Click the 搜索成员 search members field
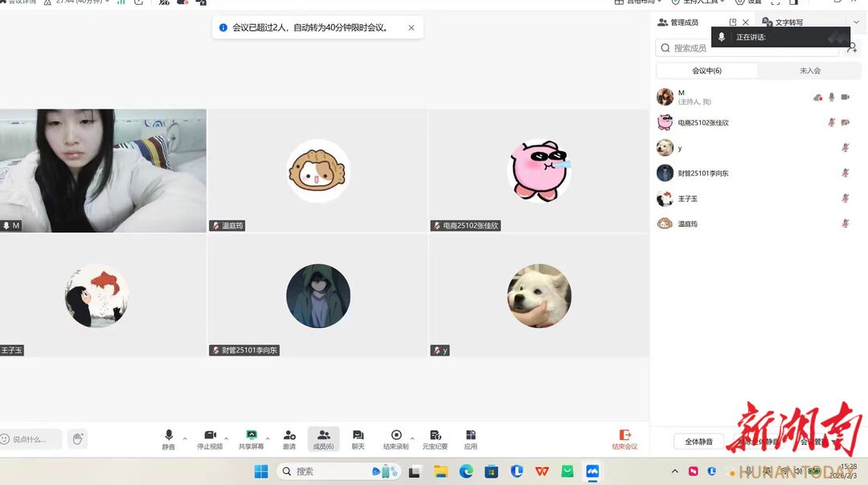This screenshot has height=485, width=868. tap(747, 48)
